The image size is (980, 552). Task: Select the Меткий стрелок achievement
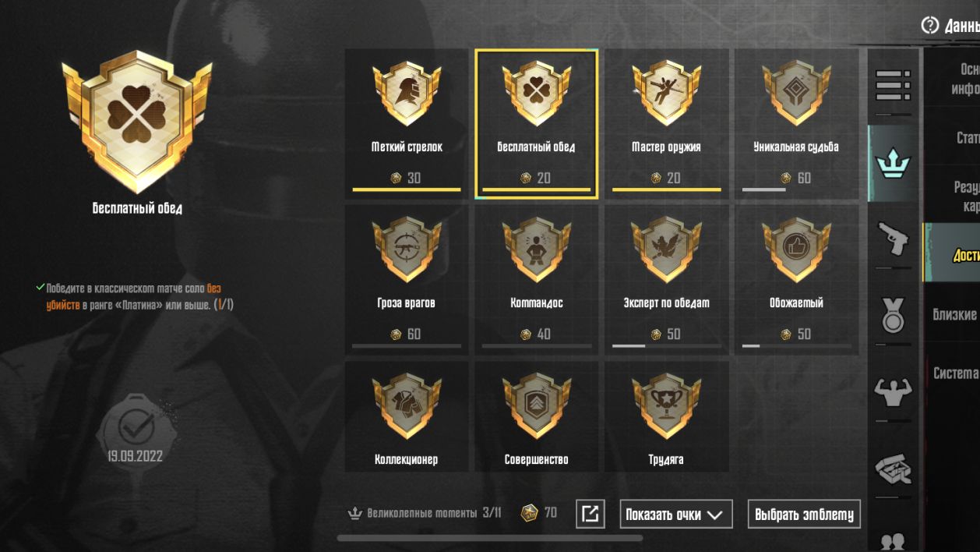click(x=407, y=124)
